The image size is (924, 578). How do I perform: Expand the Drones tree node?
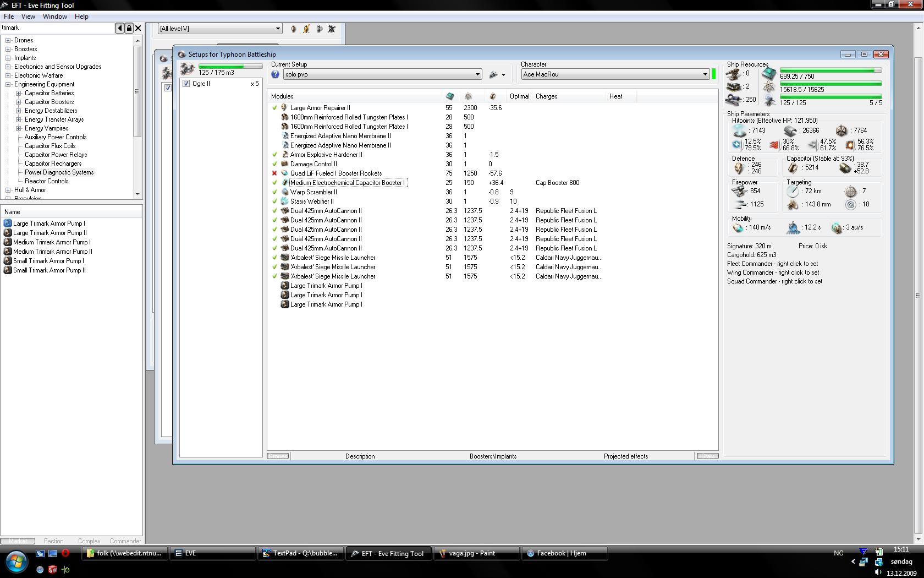click(8, 40)
